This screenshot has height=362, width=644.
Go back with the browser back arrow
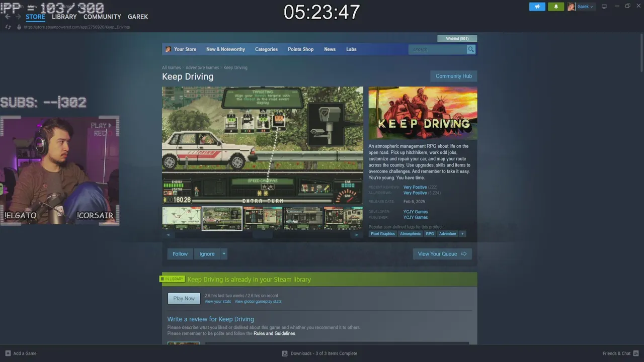8,17
